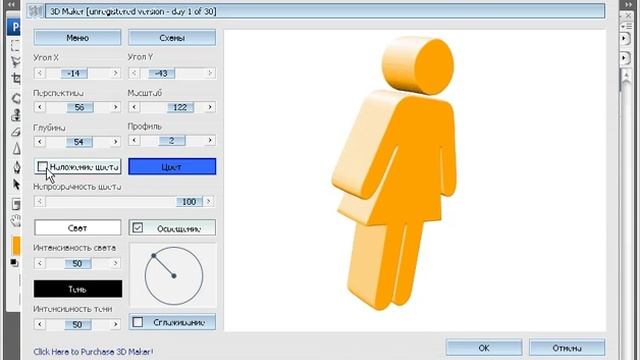Increase Перспектива with right arrow
This screenshot has height=360, width=640.
[x=116, y=107]
